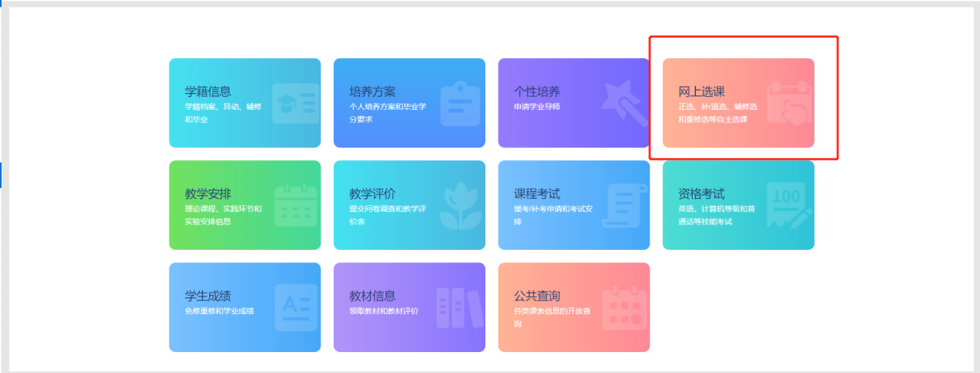
Task: Open the 学籍信息 title link
Action: pos(207,91)
